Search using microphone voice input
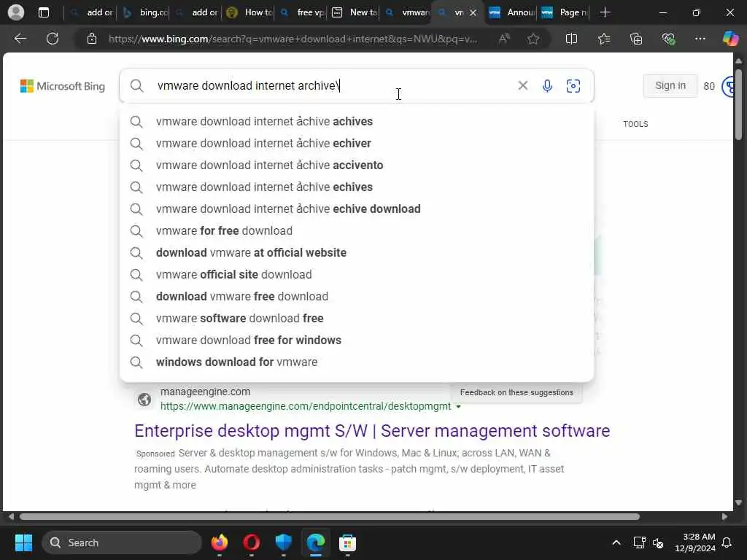 tap(547, 86)
